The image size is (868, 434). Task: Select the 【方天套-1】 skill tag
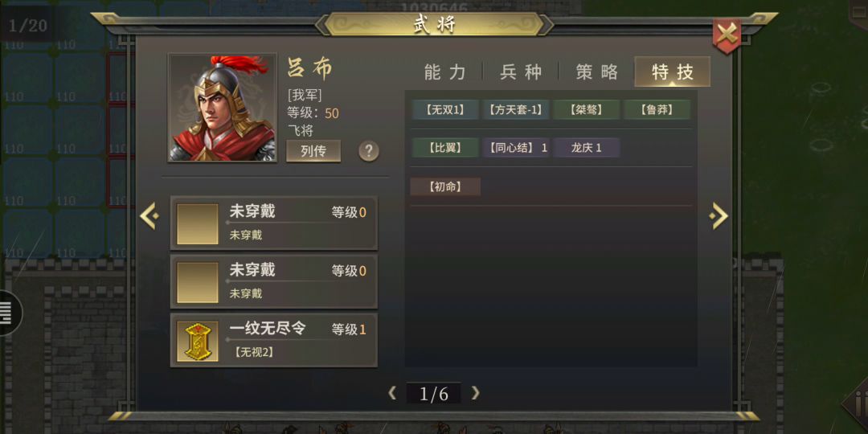coord(515,109)
